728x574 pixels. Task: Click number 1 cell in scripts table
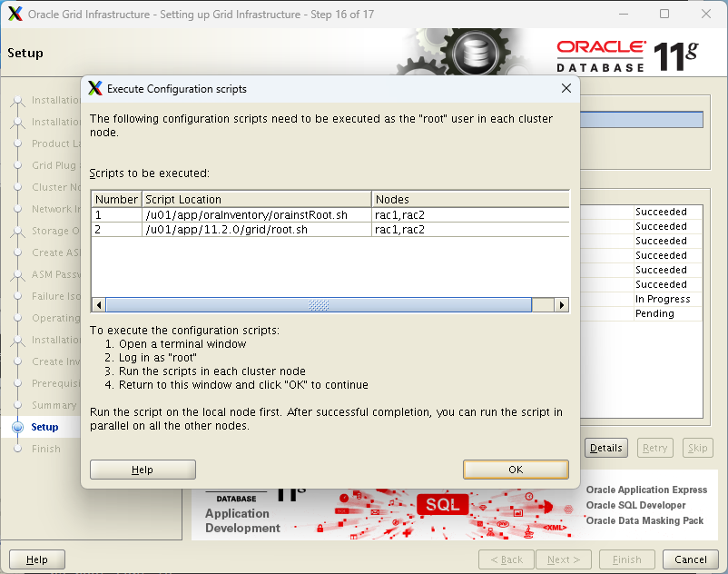(116, 215)
